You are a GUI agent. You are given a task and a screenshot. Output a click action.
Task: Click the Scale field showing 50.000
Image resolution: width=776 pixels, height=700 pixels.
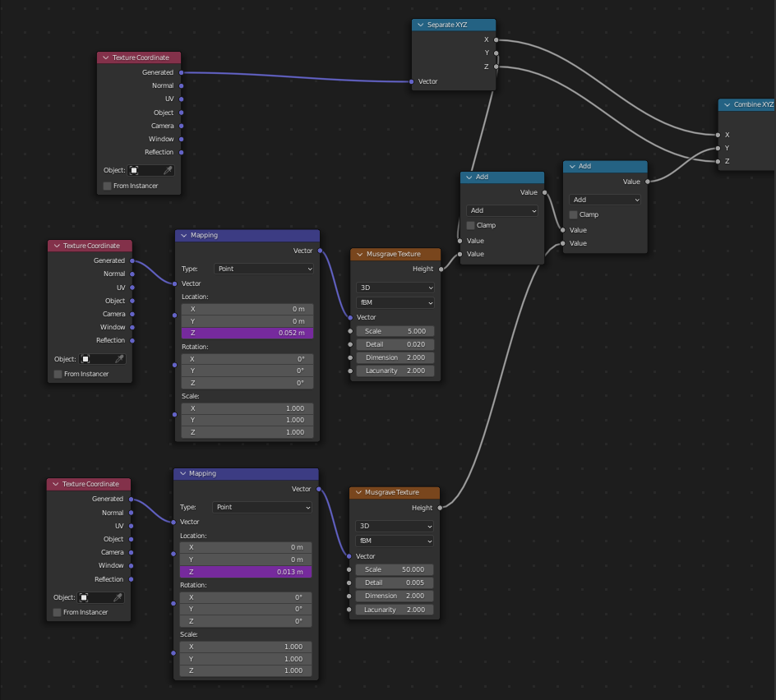[395, 569]
